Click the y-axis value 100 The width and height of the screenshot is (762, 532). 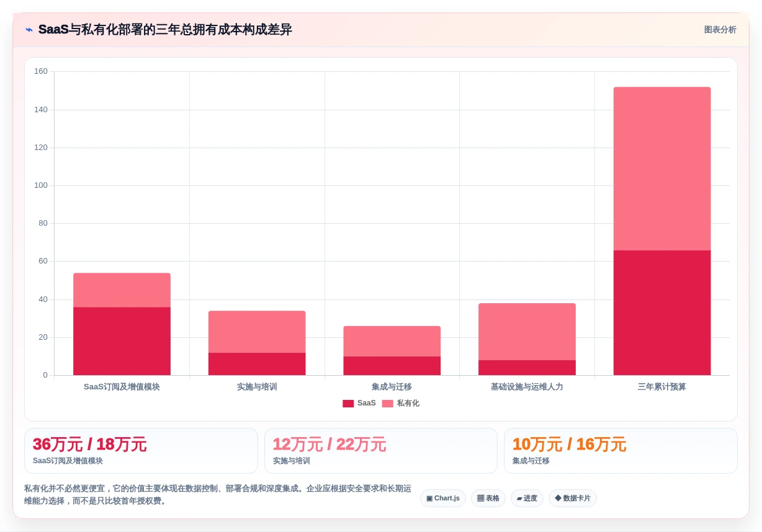click(41, 185)
